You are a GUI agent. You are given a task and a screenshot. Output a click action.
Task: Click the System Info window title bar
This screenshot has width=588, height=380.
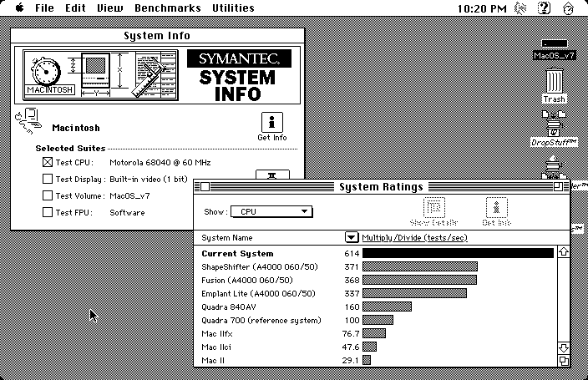[158, 36]
